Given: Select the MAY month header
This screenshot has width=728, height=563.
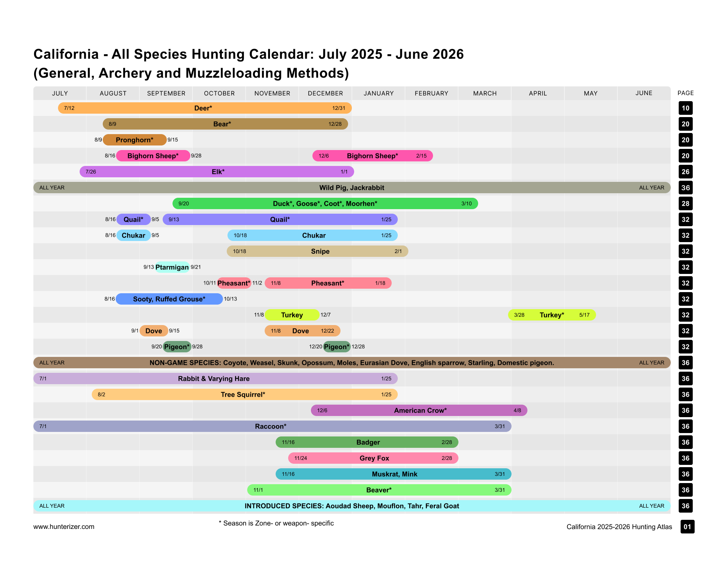Looking at the screenshot, I should click(591, 93).
